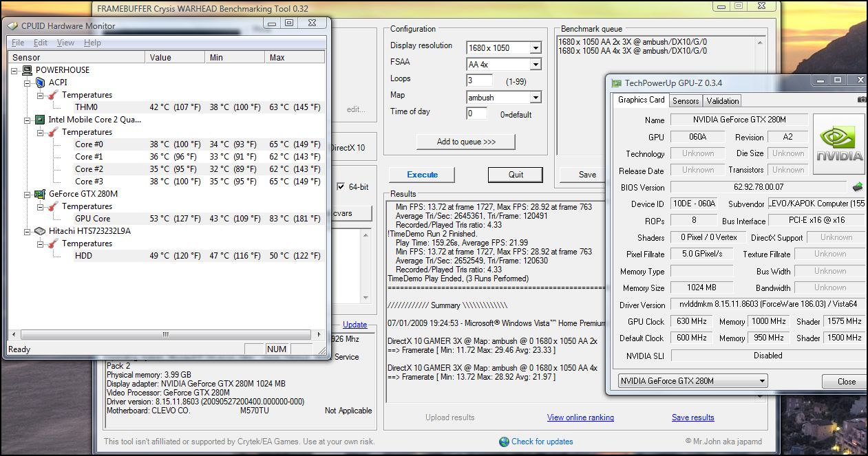Switch to the Sensors tab in GPU-Z
The image size is (868, 456).
click(x=686, y=101)
